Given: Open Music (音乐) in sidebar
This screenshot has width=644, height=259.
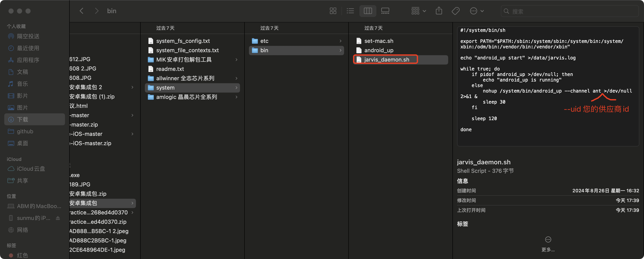Looking at the screenshot, I should pos(34,84).
